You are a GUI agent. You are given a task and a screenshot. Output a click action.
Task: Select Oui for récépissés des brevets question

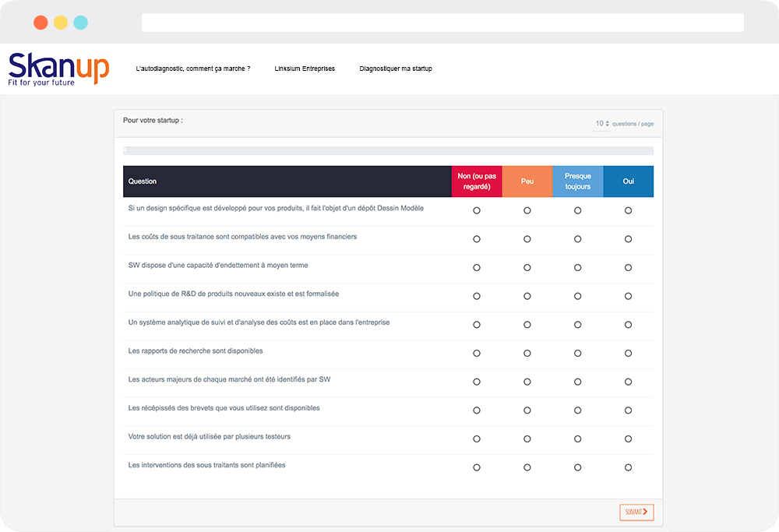[629, 410]
